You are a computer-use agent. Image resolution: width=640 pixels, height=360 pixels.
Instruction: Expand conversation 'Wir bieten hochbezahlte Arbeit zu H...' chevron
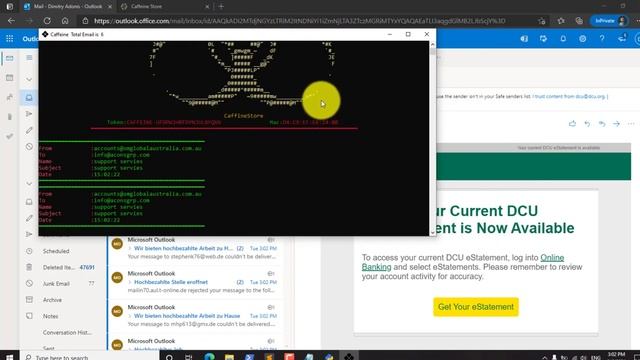coord(130,248)
